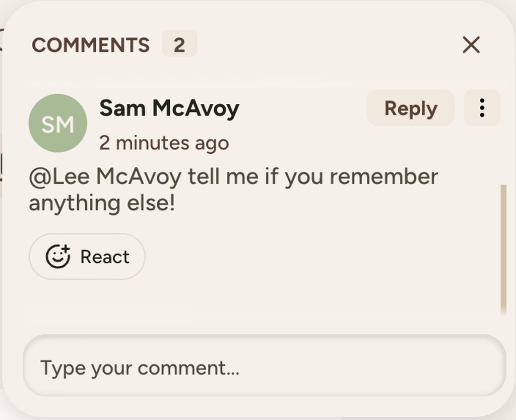Click the SM initials inside the avatar
Viewport: 516px width, 420px height.
pyautogui.click(x=58, y=124)
